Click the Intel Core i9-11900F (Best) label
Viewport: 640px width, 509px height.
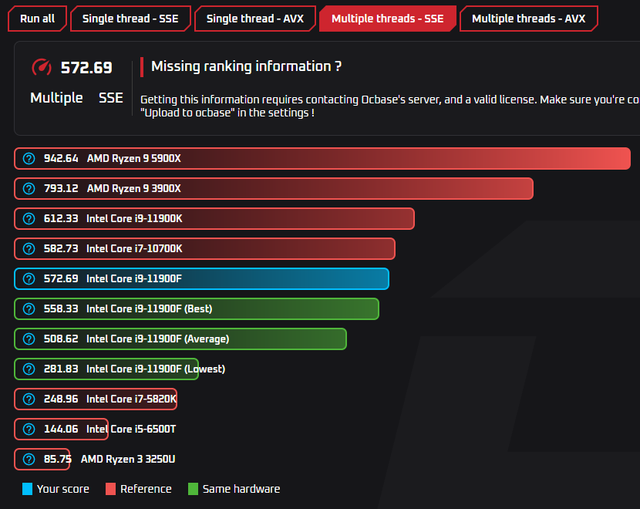tap(149, 309)
